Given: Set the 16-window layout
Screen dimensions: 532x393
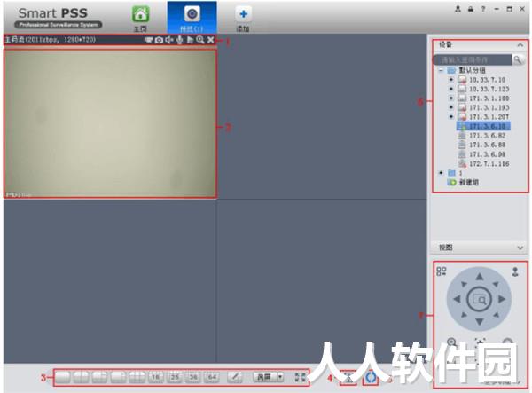Looking at the screenshot, I should [155, 377].
